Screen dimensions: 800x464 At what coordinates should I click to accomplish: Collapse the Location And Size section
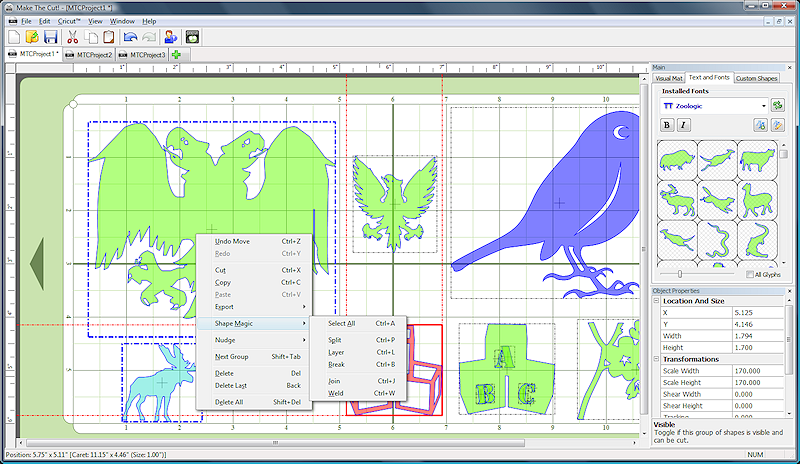(657, 301)
